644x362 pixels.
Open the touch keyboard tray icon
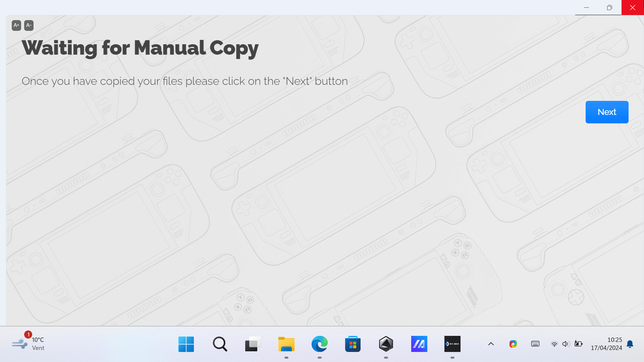click(x=535, y=344)
